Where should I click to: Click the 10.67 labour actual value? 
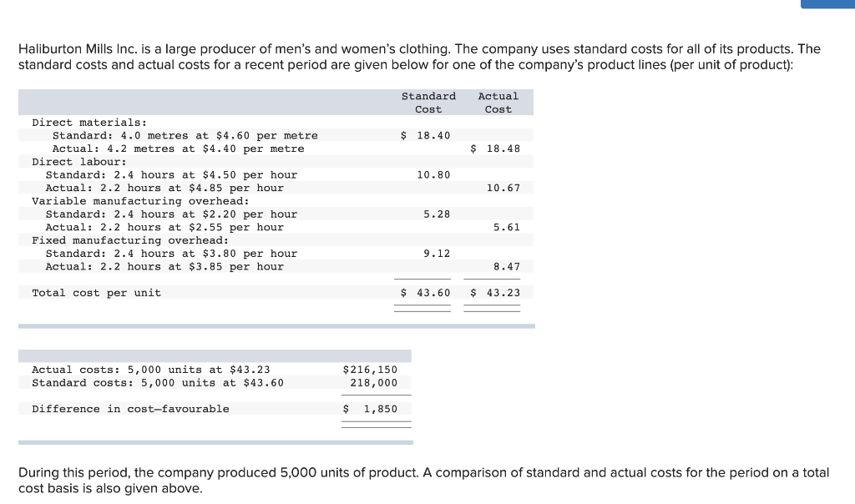[503, 188]
